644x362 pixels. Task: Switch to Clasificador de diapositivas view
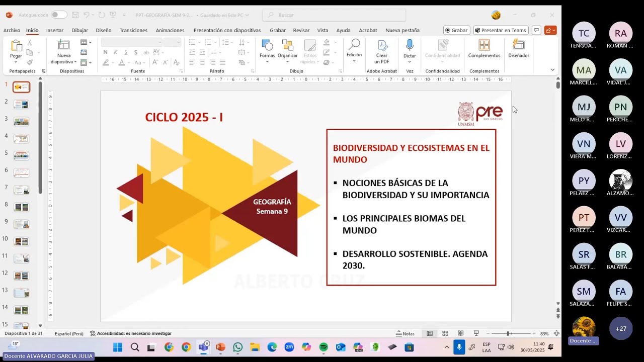[x=445, y=333]
